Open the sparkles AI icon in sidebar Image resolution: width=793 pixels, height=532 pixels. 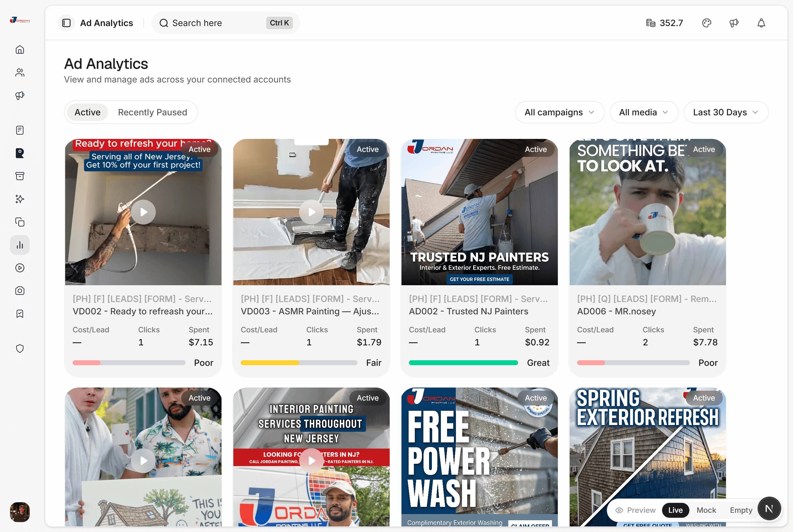[20, 199]
